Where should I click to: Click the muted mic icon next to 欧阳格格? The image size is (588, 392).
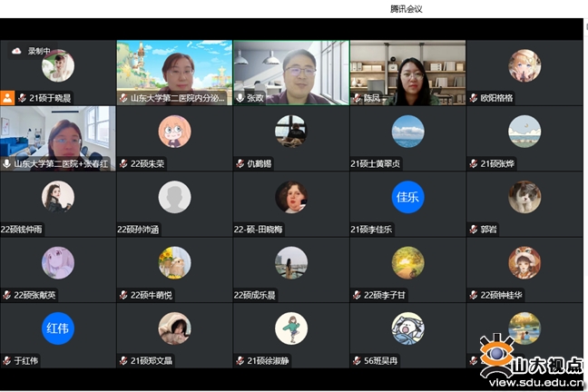[x=473, y=97]
